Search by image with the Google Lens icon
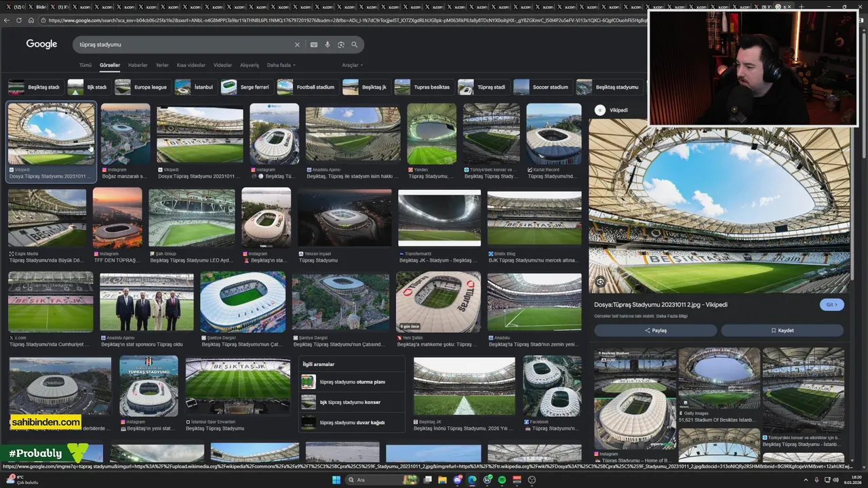The height and width of the screenshot is (488, 868). click(340, 45)
